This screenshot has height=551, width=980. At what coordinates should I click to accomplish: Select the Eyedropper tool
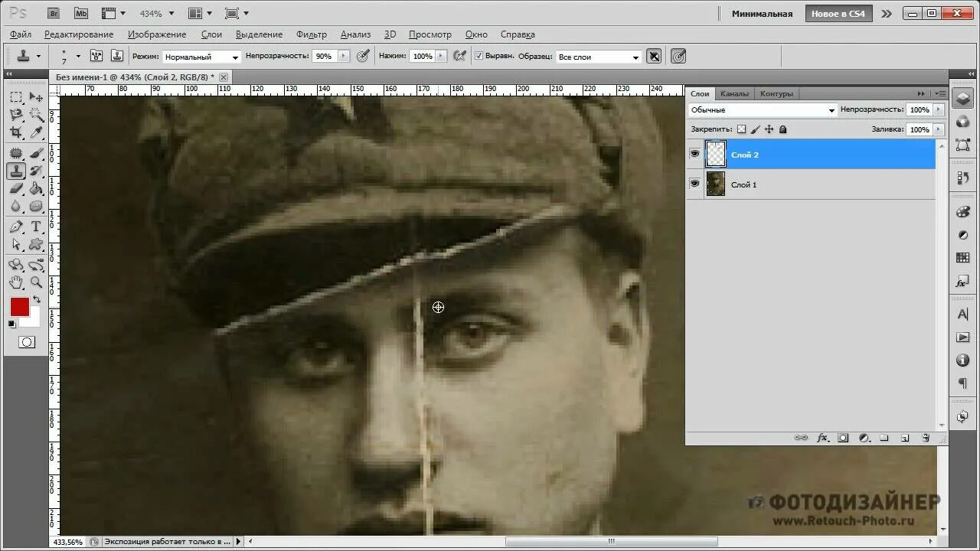pyautogui.click(x=36, y=133)
